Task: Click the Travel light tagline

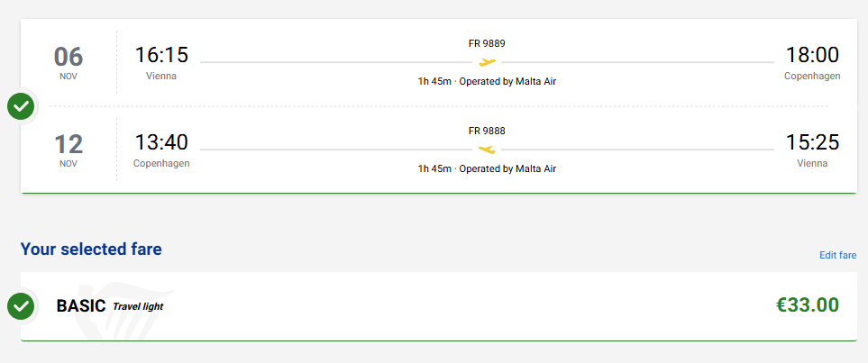Action: [x=138, y=307]
